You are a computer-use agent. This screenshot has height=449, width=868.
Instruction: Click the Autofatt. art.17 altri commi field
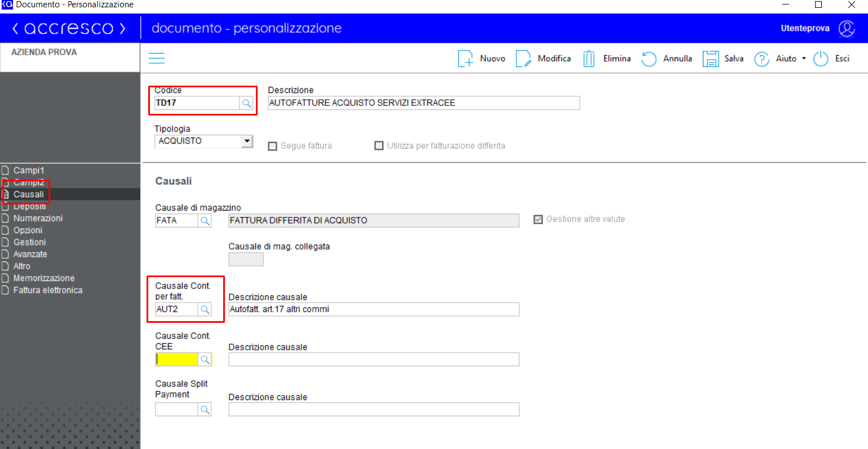[374, 309]
